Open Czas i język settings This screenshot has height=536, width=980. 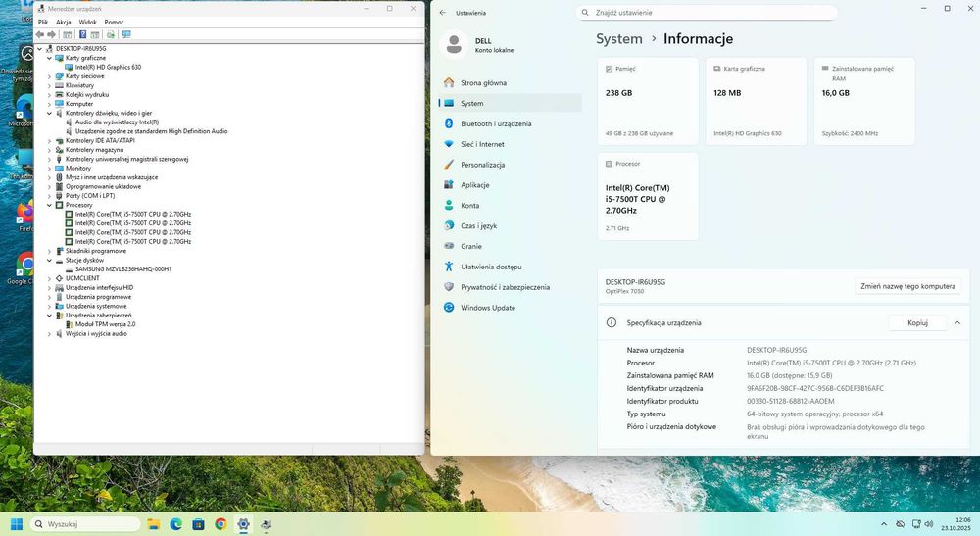(510, 226)
